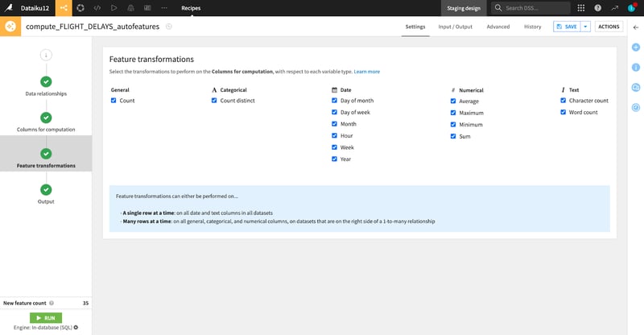Uncheck the Month checkbox
Viewport: 644px width, 335px height.
click(334, 124)
